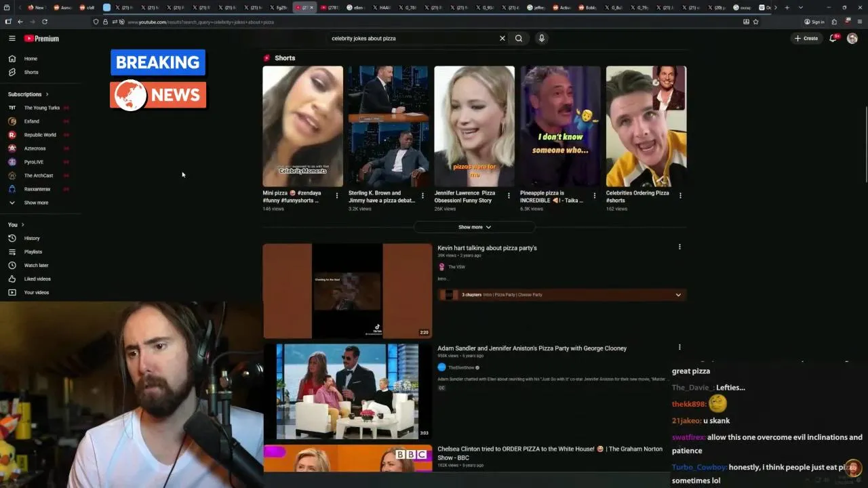This screenshot has width=868, height=488.
Task: Open options for the Kevin Hart video
Action: point(679,247)
